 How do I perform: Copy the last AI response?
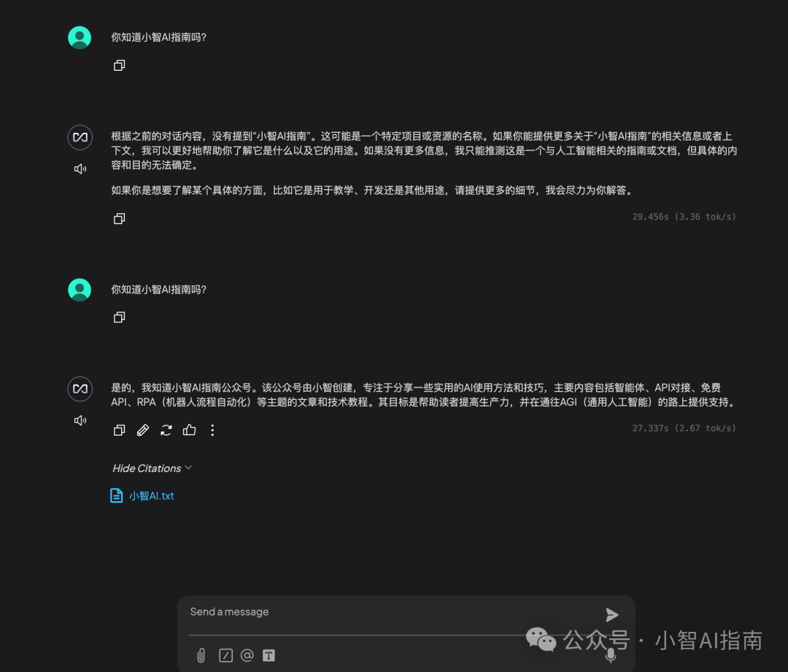[119, 430]
